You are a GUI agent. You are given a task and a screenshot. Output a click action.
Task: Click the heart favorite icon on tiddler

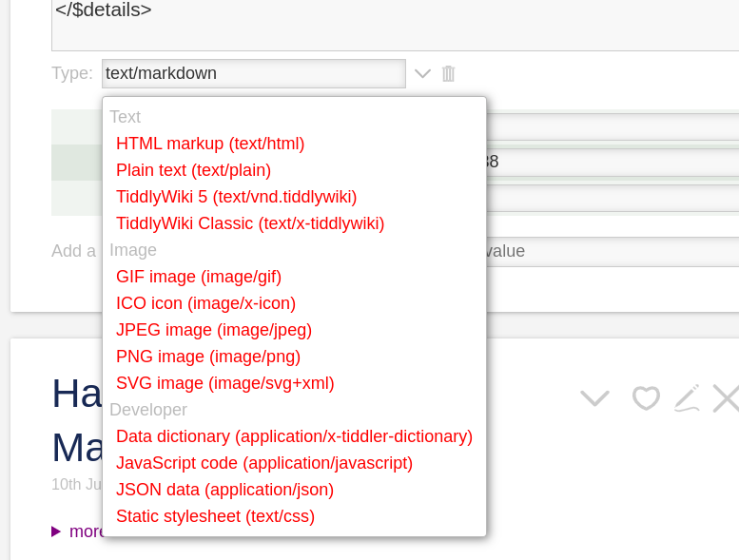646,398
